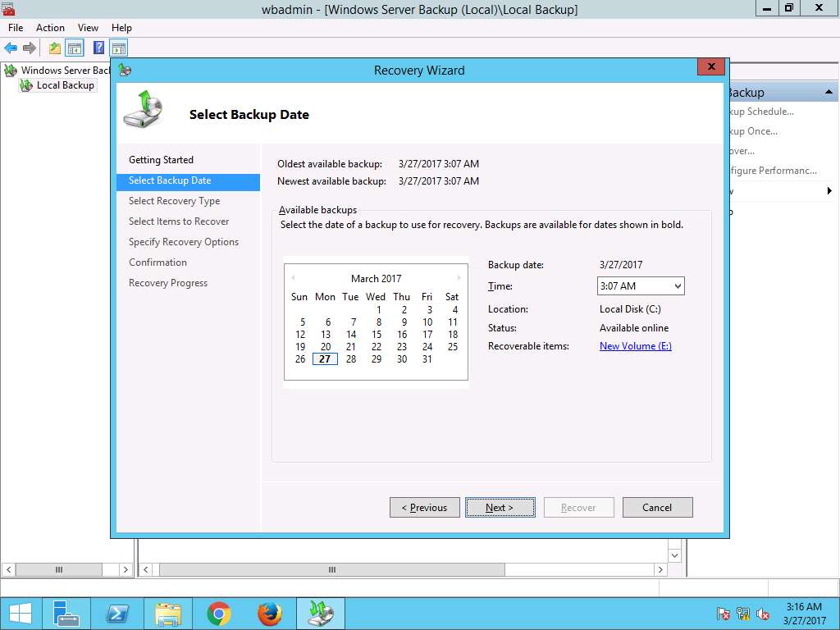
Task: Click the blue Help toolbar icon
Action: (98, 48)
